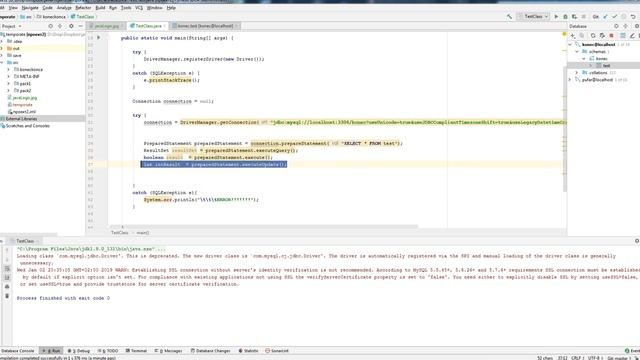This screenshot has height=360, width=640.
Task: Click the revert undo arrow icon
Action: [633, 17]
